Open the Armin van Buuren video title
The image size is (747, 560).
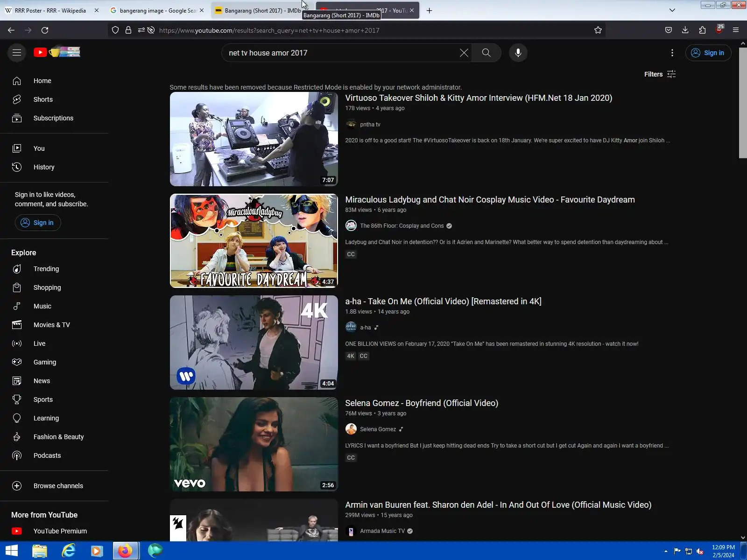(498, 505)
